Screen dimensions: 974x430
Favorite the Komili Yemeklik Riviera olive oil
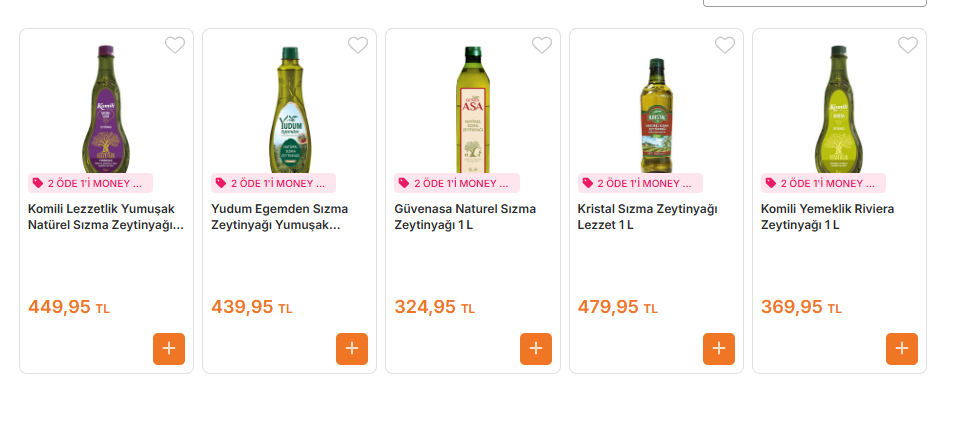(908, 45)
